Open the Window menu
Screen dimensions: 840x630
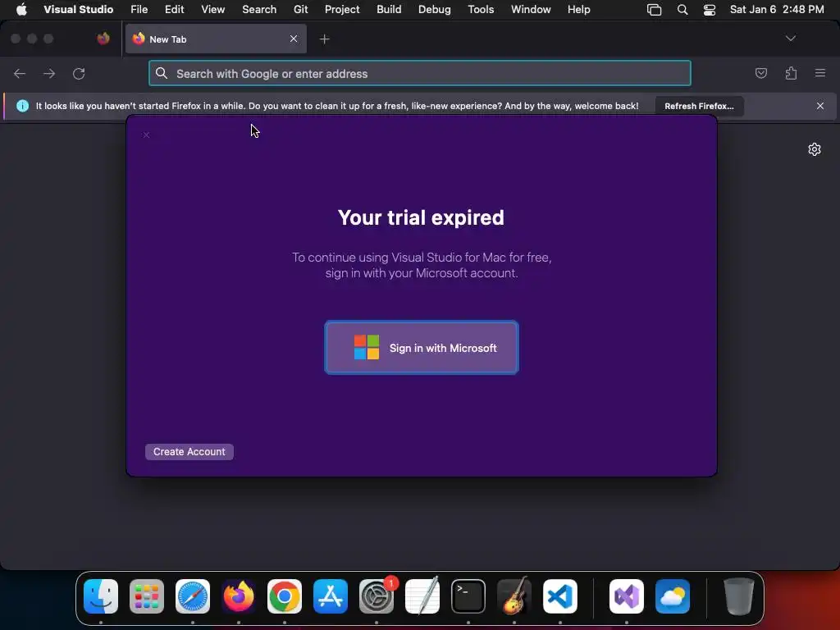coord(531,10)
